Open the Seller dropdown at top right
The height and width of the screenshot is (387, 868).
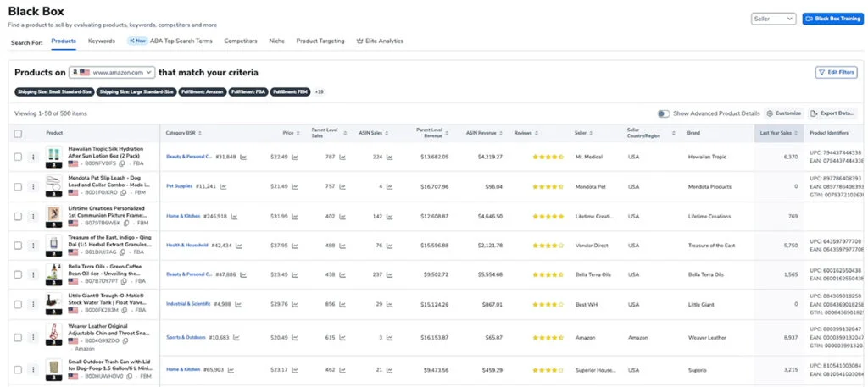[x=773, y=19]
